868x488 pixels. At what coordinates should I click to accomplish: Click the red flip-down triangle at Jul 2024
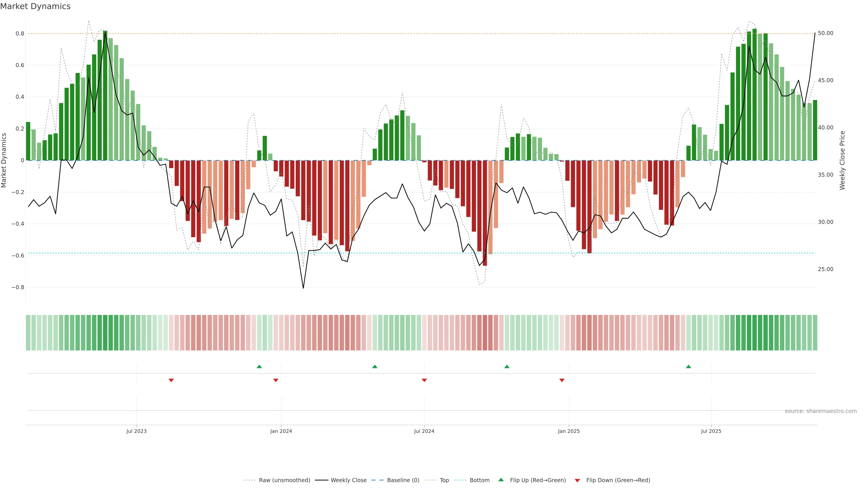pyautogui.click(x=424, y=380)
